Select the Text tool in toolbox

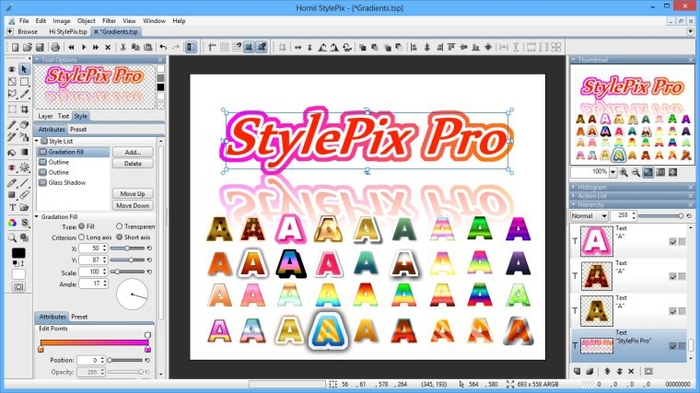[12, 208]
